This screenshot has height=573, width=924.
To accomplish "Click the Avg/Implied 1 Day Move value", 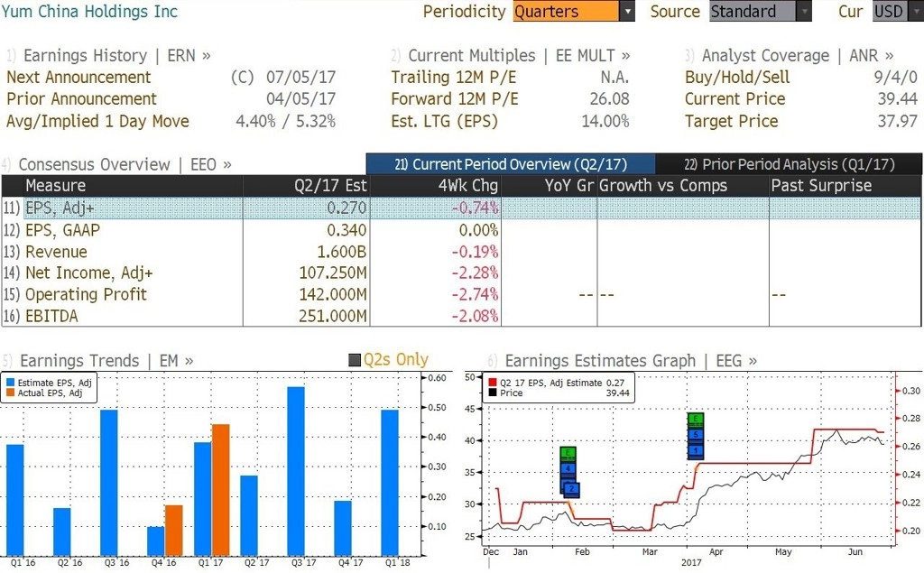I will (x=286, y=122).
